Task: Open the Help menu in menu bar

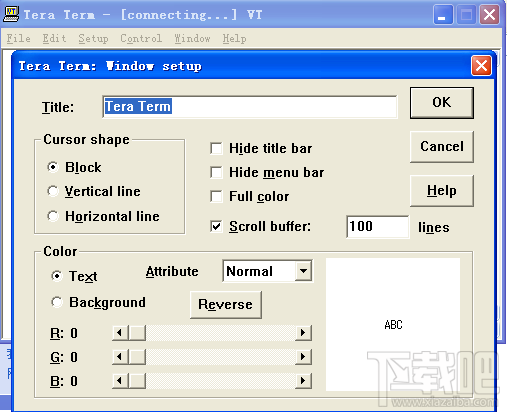Action: tap(234, 39)
